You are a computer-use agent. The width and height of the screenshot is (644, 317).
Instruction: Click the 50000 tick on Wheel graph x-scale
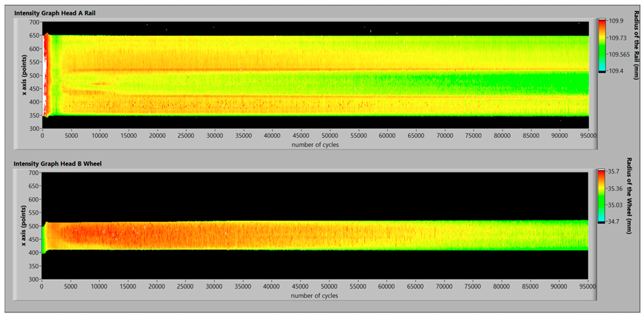click(x=329, y=287)
